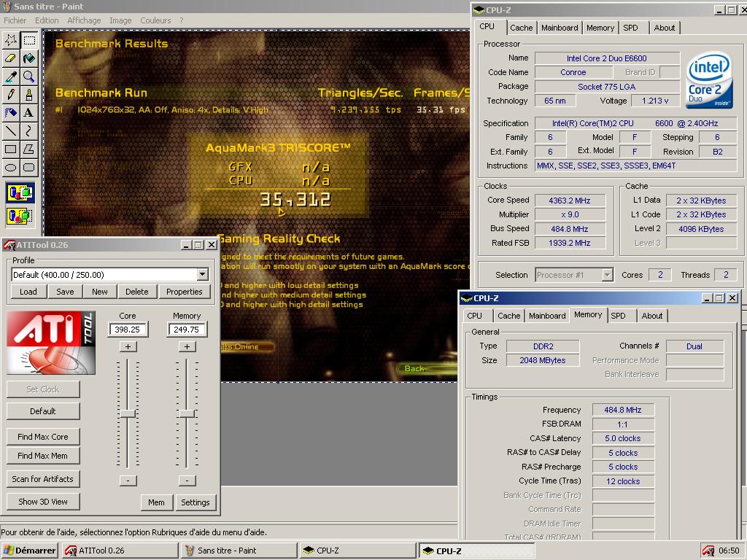Open the Image menu in Paint
Screen dimensions: 747x560
[x=120, y=20]
